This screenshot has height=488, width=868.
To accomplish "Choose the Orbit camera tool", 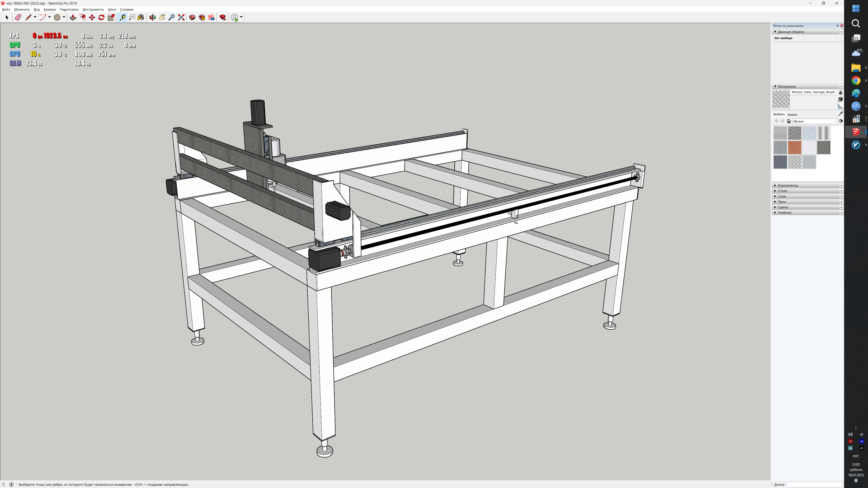I will [153, 18].
